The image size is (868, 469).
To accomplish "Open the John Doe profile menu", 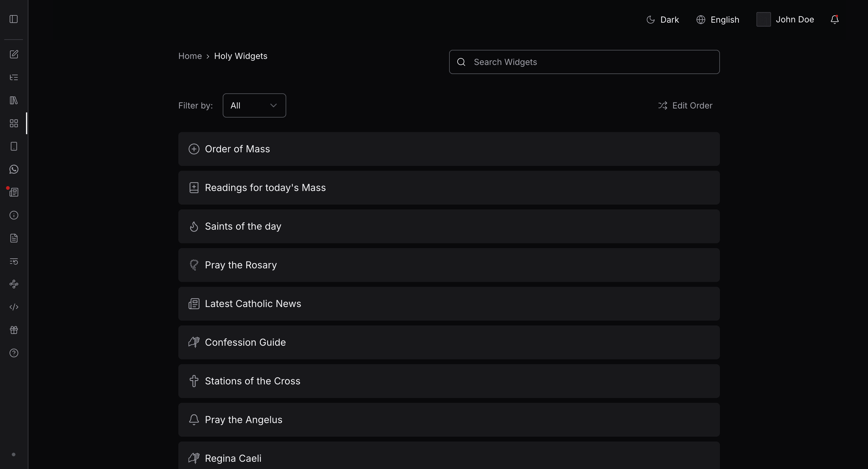I will (x=785, y=20).
